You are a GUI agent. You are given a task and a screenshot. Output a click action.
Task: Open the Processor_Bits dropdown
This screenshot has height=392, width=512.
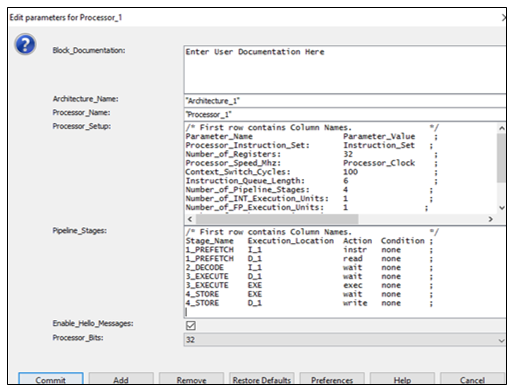[345, 340]
